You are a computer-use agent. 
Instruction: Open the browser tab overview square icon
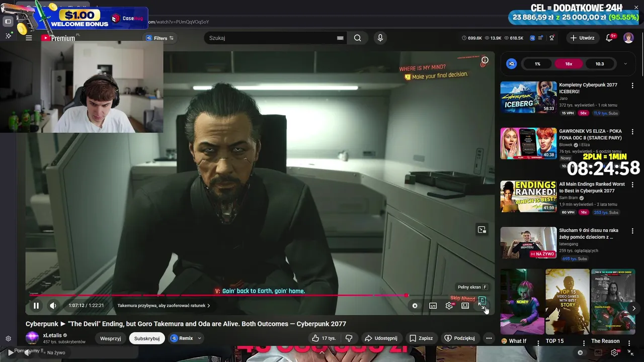8,22
